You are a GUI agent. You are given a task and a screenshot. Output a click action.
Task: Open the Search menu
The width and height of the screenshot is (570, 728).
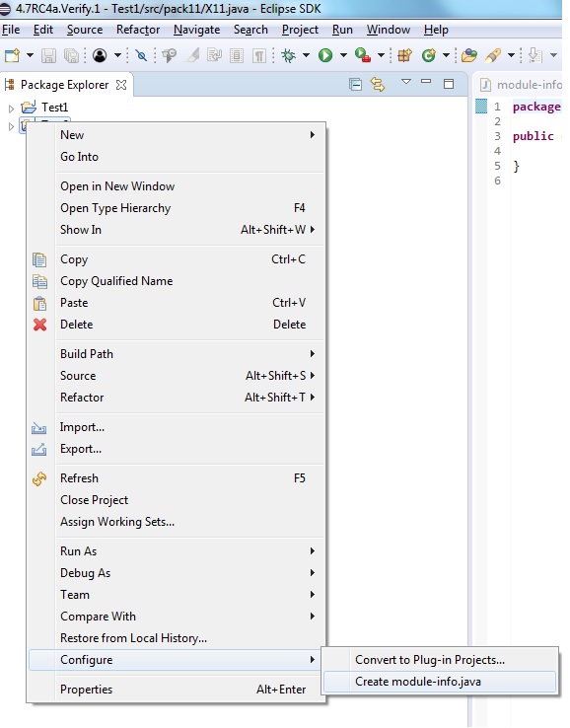(250, 30)
